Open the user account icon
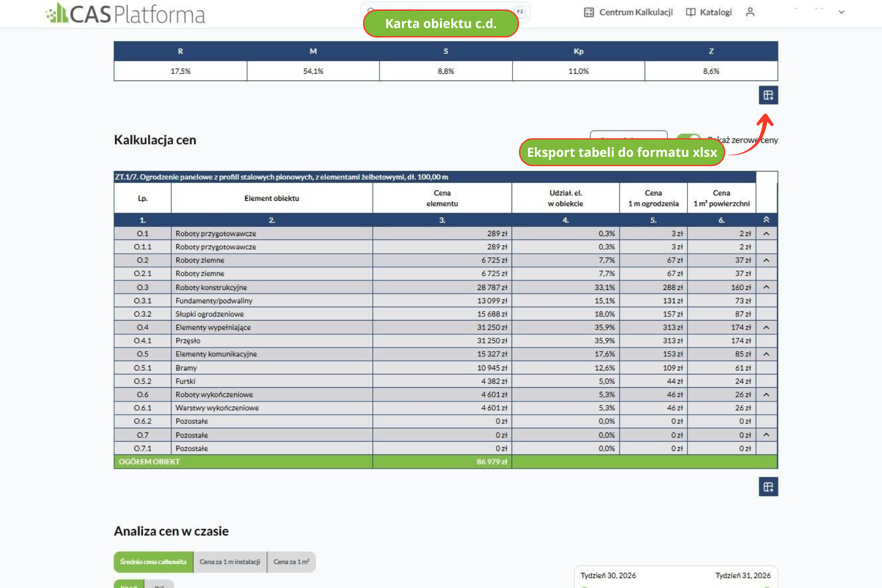 [x=750, y=12]
